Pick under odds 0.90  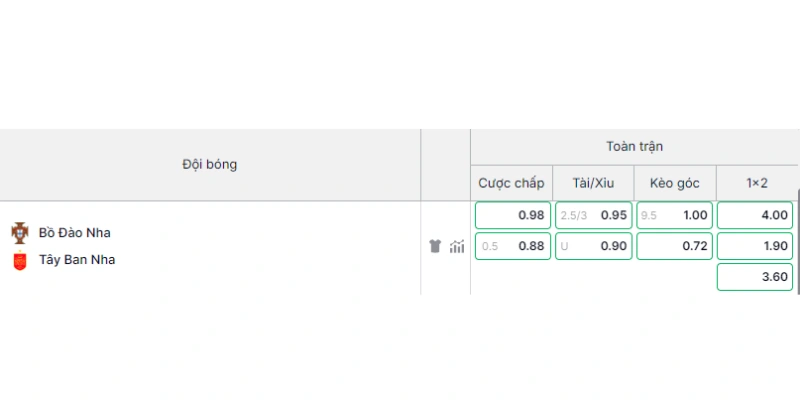593,246
